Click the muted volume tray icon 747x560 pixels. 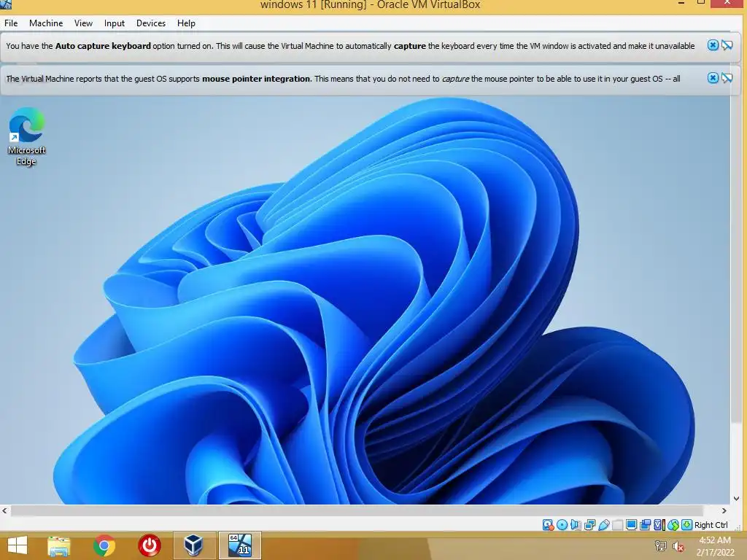coord(678,546)
